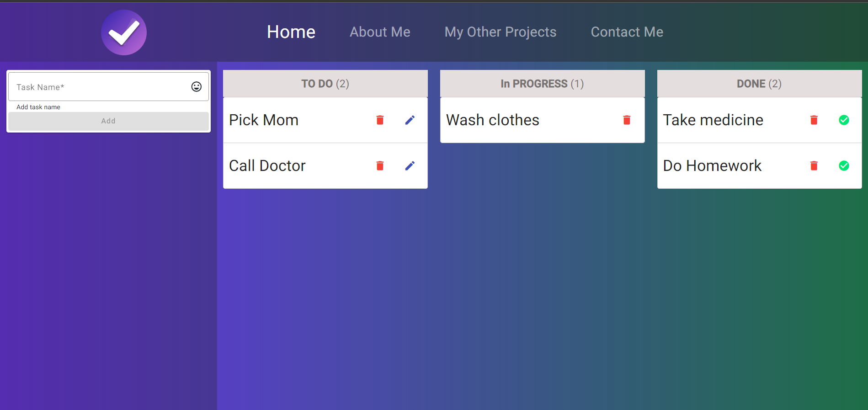868x410 pixels.
Task: Delete the 'Do Homework' task
Action: [x=814, y=165]
